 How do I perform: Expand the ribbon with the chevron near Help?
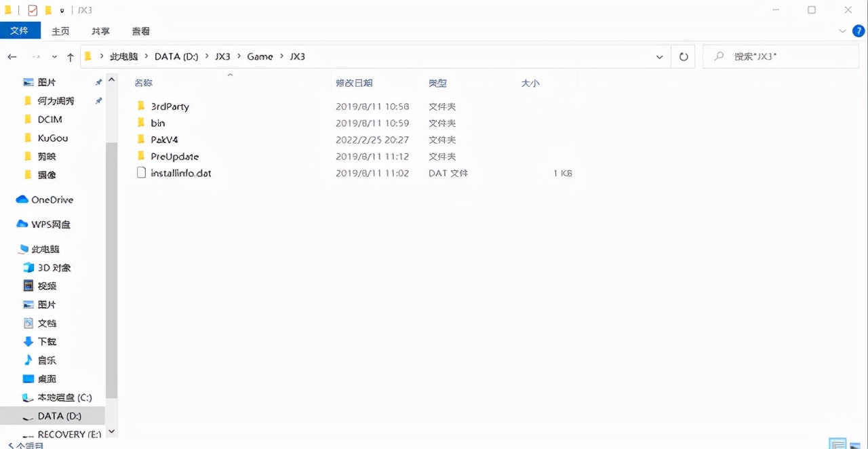click(842, 31)
